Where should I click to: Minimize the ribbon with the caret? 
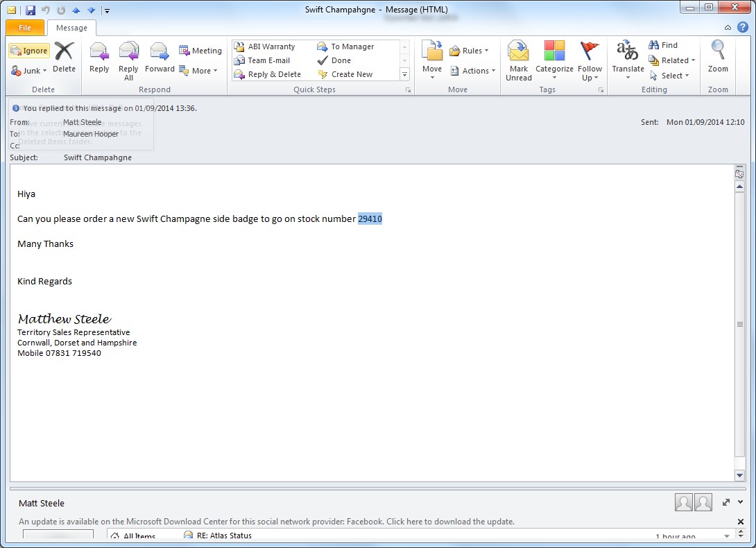click(728, 28)
